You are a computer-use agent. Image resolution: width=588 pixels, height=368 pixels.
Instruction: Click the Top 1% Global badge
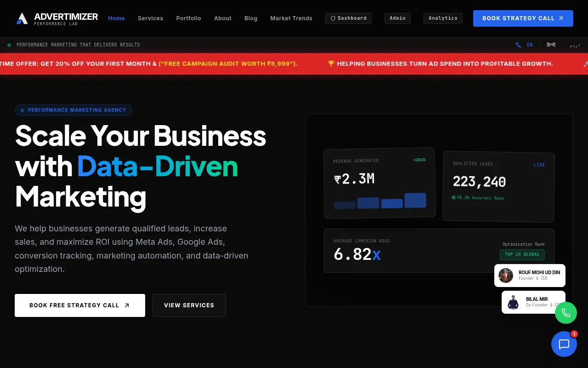(x=522, y=254)
